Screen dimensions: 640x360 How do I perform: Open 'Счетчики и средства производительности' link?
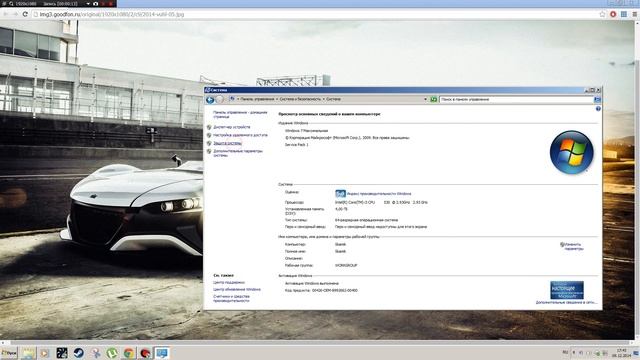(x=231, y=298)
